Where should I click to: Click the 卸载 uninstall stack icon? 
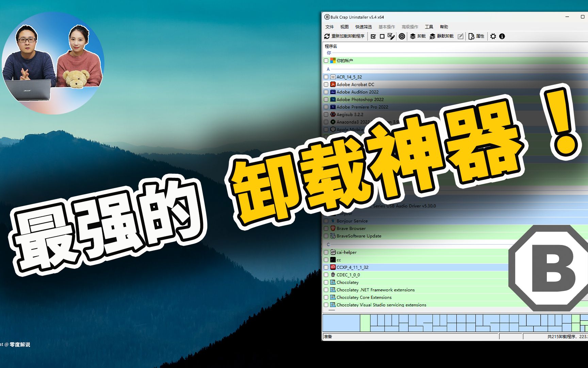coord(413,36)
